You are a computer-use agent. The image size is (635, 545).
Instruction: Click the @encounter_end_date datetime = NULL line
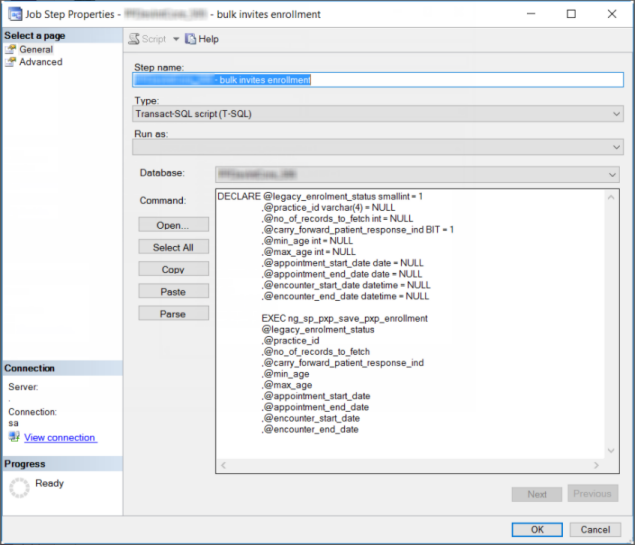345,296
